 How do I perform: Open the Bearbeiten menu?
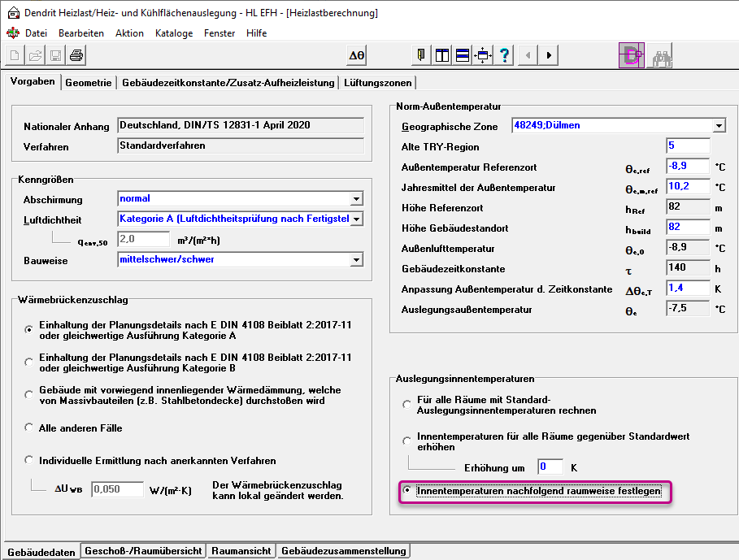coord(81,33)
